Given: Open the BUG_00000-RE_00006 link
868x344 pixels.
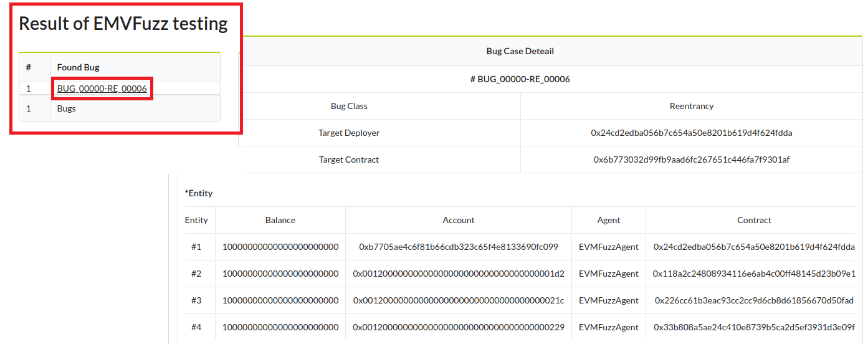Looking at the screenshot, I should tap(102, 88).
